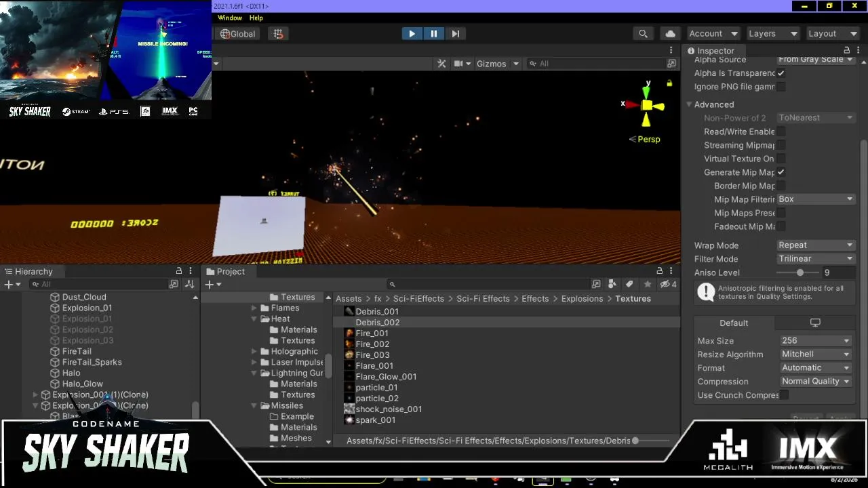Open the scene camera settings icon

coord(458,63)
